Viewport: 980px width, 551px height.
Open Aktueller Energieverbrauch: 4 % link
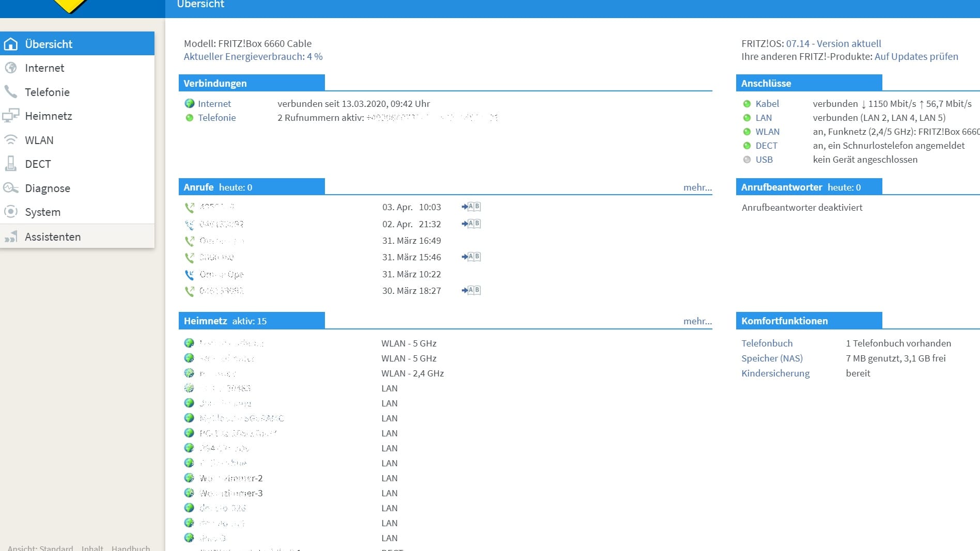coord(253,56)
